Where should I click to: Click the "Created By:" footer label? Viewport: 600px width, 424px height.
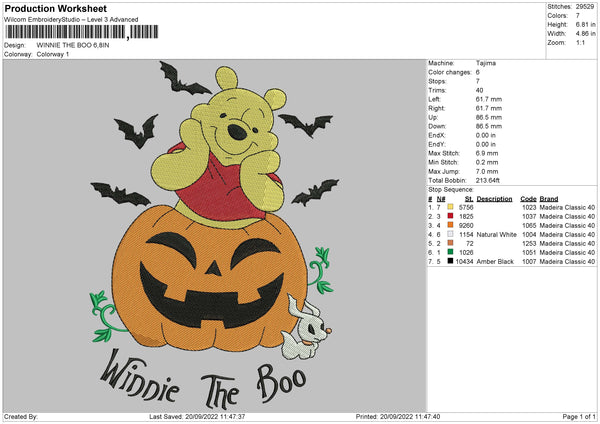tap(21, 416)
